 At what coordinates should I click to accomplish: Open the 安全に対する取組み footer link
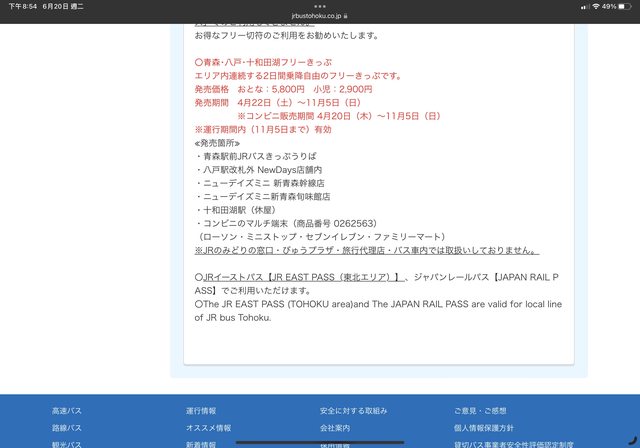point(354,411)
